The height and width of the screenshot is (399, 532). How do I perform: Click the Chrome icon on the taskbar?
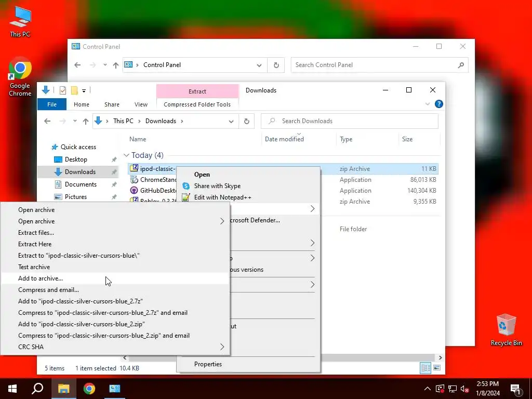pos(89,389)
